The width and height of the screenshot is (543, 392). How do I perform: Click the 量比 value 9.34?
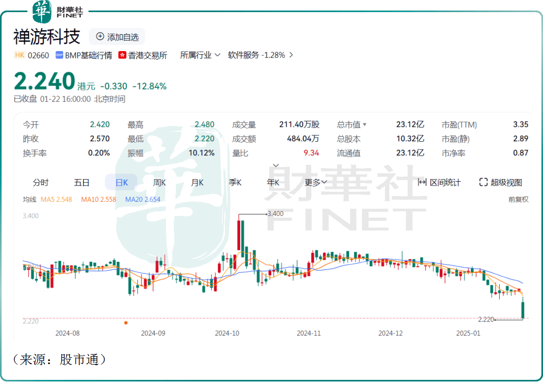311,153
